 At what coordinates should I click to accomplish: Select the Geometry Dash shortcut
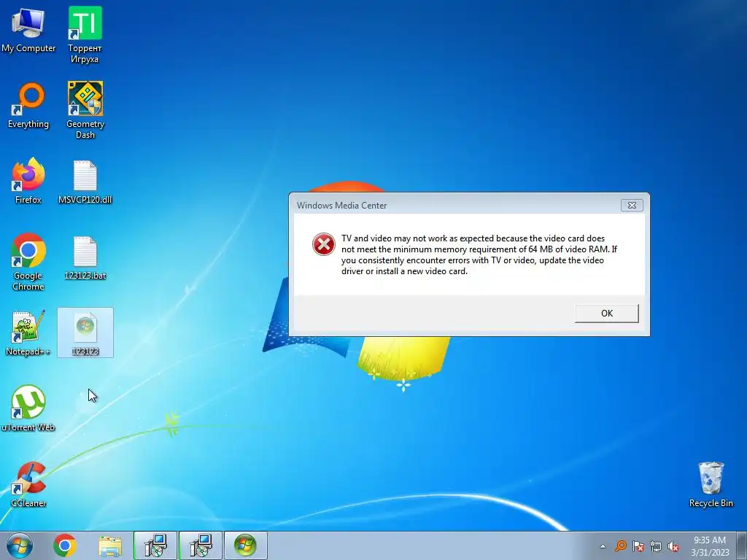tap(85, 111)
